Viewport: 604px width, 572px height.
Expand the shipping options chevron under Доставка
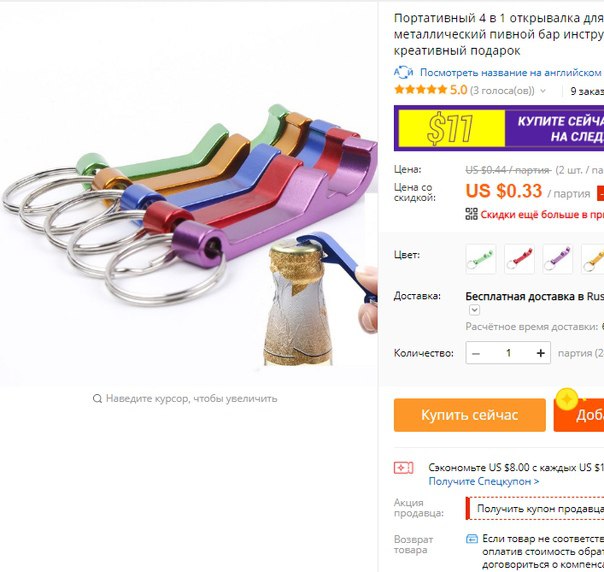[x=474, y=310]
